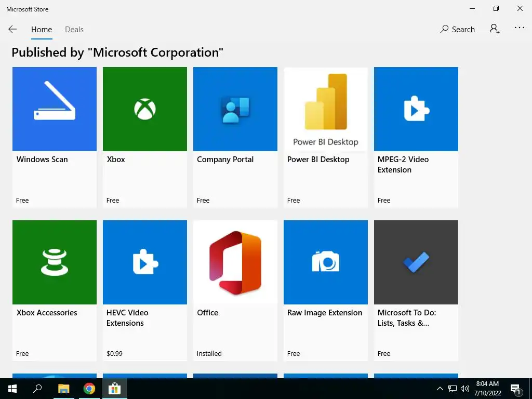Launch Google Chrome from the taskbar
Image resolution: width=532 pixels, height=399 pixels.
[x=89, y=389]
